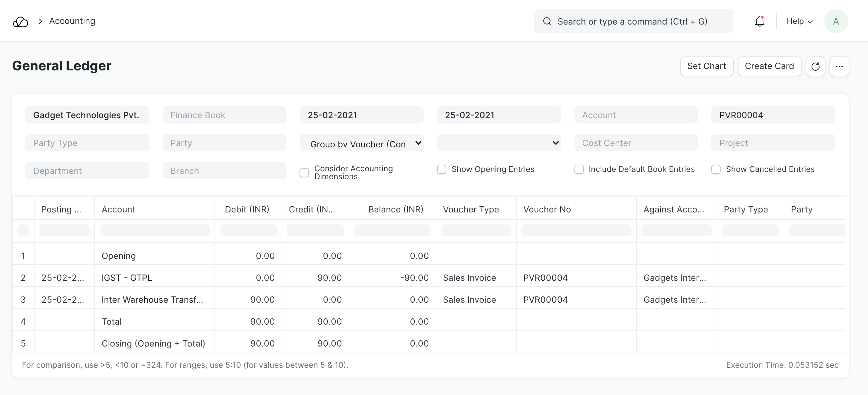The image size is (868, 395).
Task: Open the Help menu
Action: tap(800, 22)
